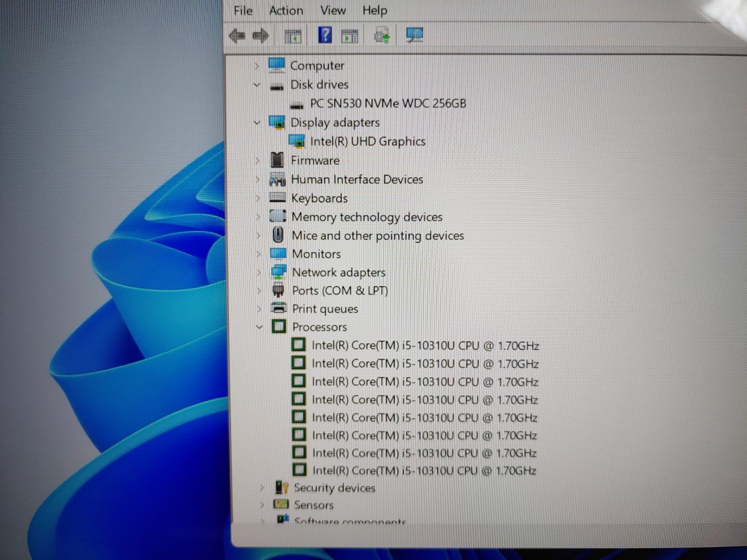Click the Show/Hide action pane icon
The height and width of the screenshot is (560, 747).
pos(350,36)
